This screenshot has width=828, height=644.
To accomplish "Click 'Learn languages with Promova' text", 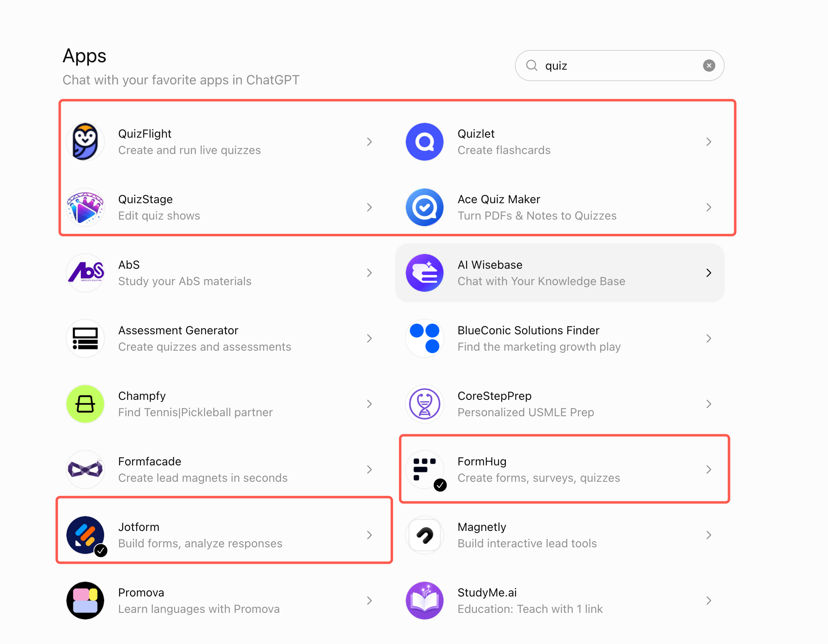I will [x=199, y=609].
